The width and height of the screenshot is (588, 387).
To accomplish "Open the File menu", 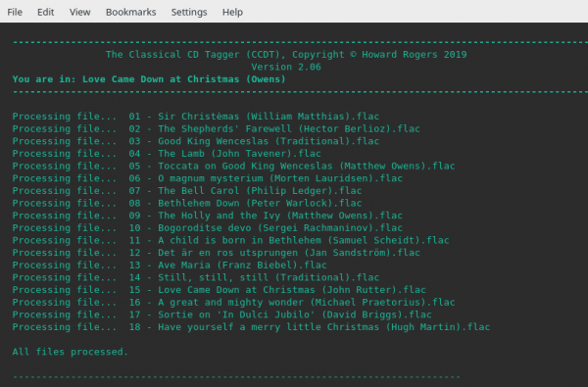I will 15,12.
